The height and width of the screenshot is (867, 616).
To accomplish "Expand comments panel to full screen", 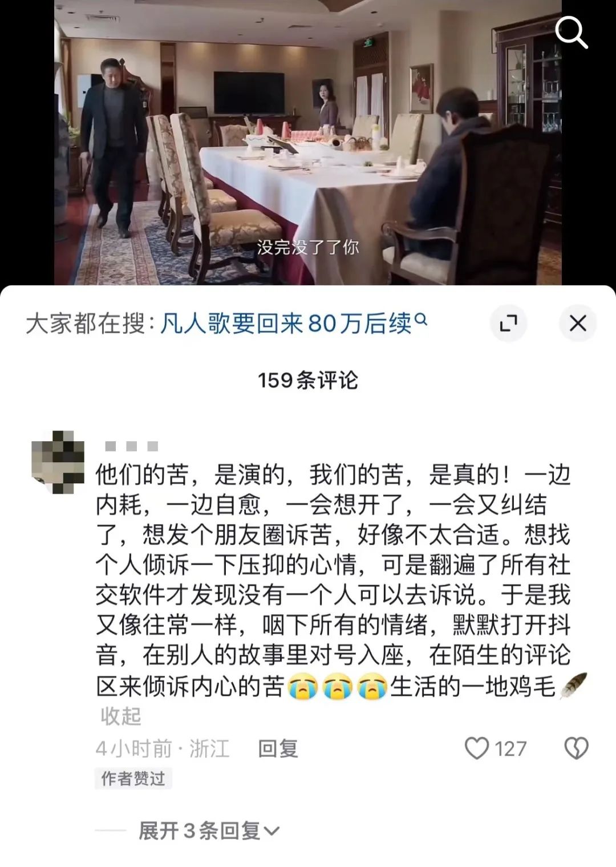I will click(508, 323).
